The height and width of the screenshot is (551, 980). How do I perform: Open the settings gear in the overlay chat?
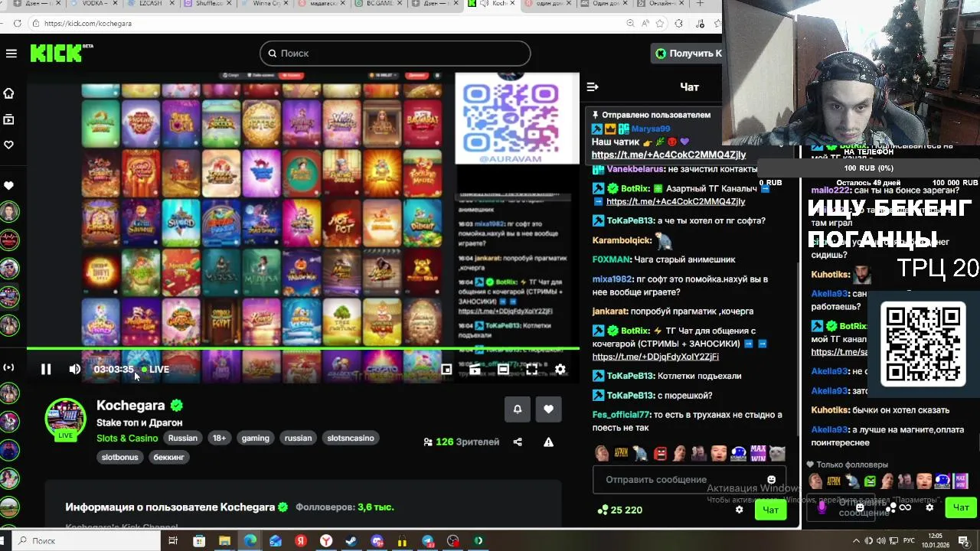929,507
